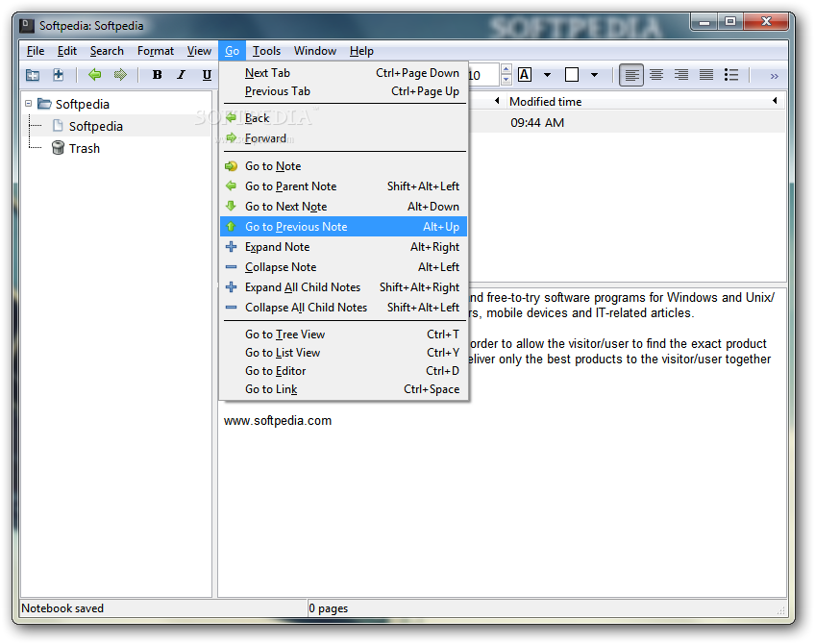Increase font size with the up stepper
The height and width of the screenshot is (644, 815).
tap(506, 69)
